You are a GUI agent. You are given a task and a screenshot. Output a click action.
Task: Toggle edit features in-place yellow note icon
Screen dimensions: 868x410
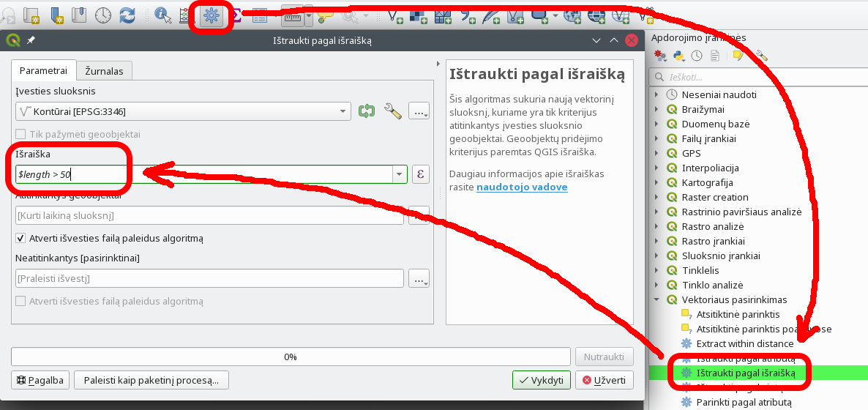[x=737, y=56]
